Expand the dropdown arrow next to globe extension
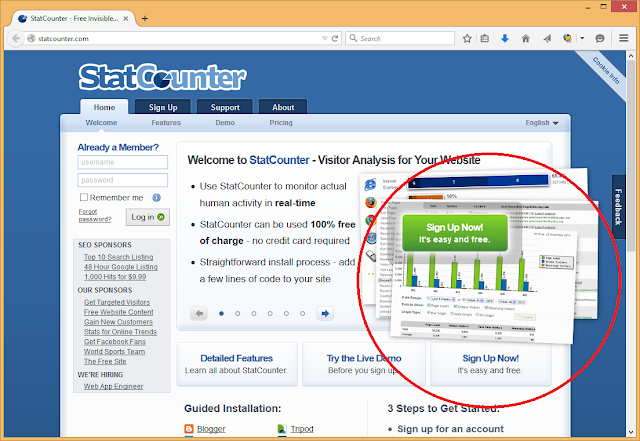This screenshot has height=441, width=640. click(582, 38)
